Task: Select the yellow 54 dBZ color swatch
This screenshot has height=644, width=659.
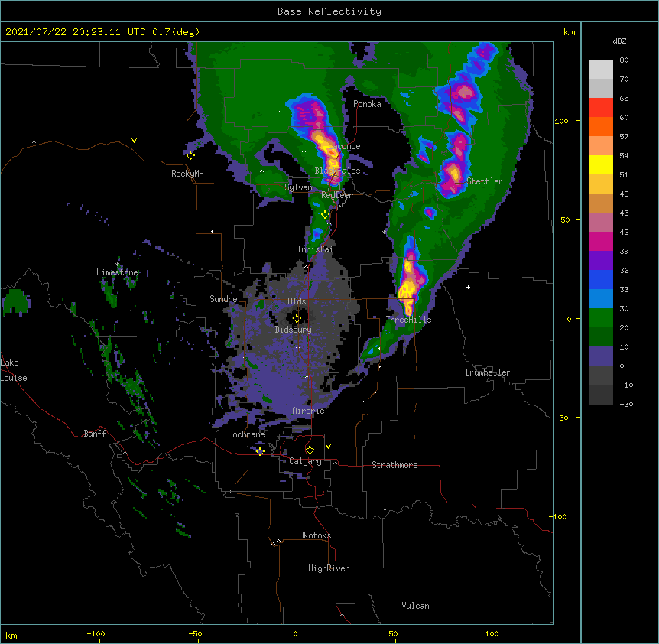Action: 601,164
